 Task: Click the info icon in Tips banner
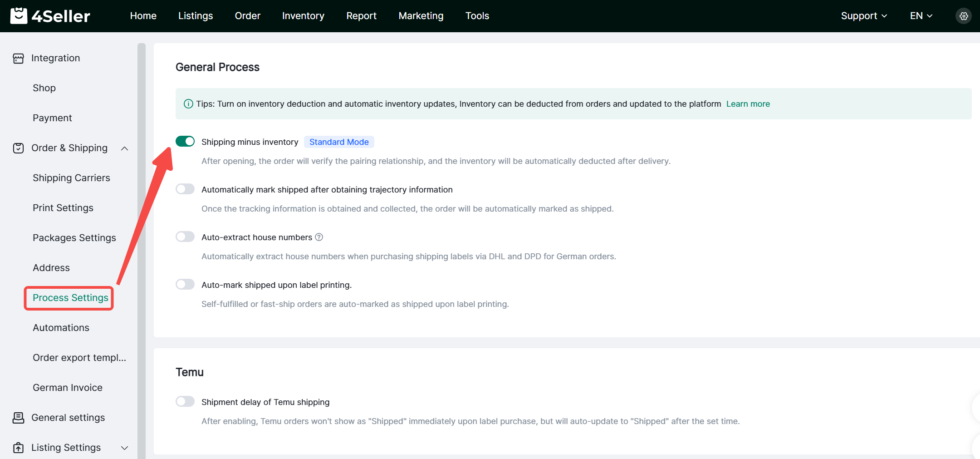[x=188, y=104]
